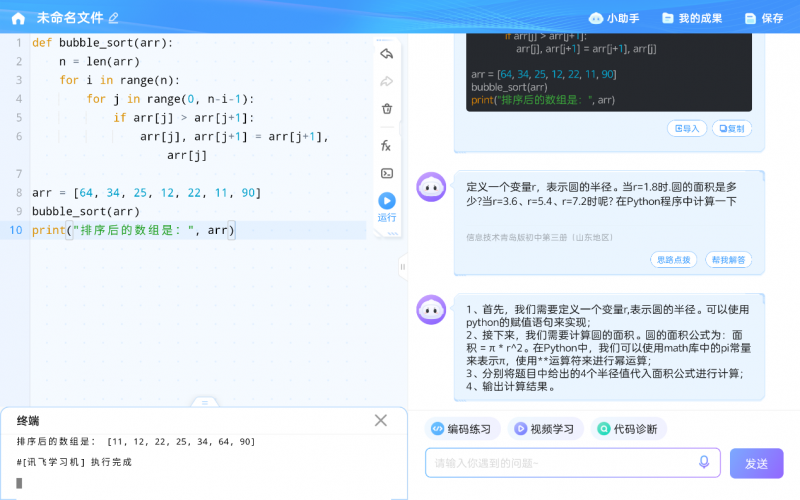Click 思路点拨 hint button
The image size is (800, 500).
point(673,260)
